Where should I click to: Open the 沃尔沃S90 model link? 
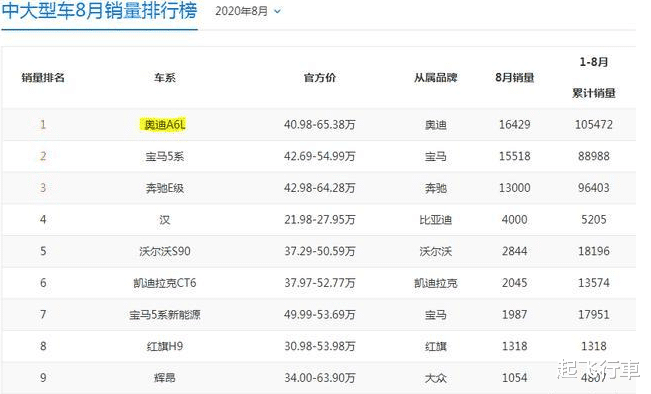pyautogui.click(x=165, y=251)
